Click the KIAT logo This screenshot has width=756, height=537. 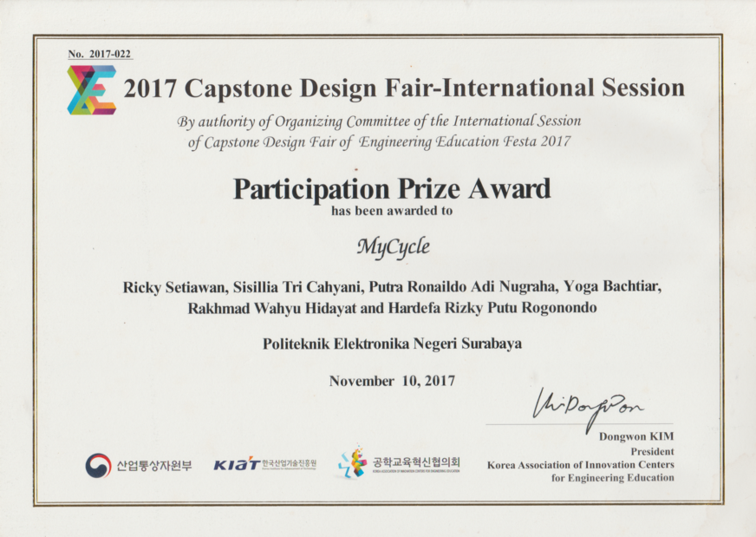click(x=237, y=464)
